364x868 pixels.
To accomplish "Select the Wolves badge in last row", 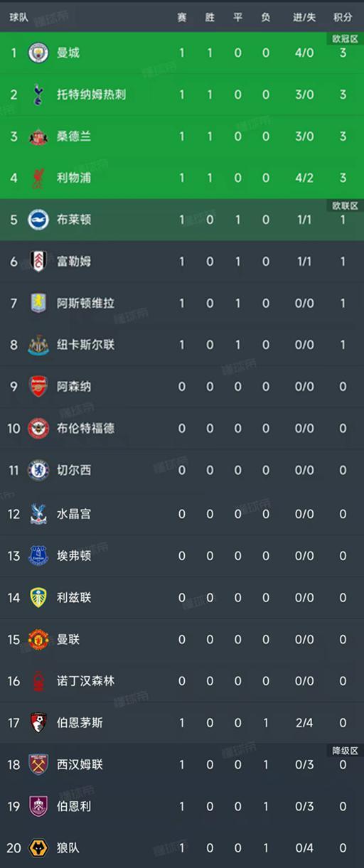I will (x=38, y=848).
